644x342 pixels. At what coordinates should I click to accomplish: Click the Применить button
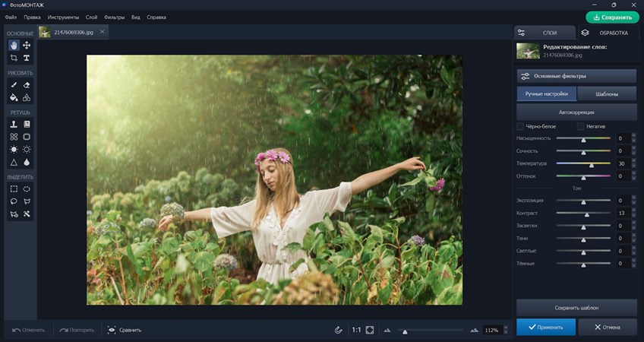545,327
